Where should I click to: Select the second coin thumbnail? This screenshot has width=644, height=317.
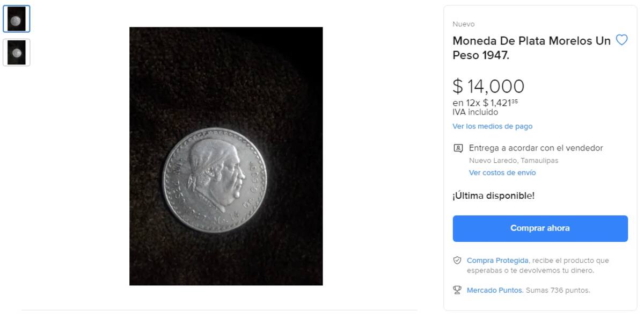pyautogui.click(x=17, y=53)
